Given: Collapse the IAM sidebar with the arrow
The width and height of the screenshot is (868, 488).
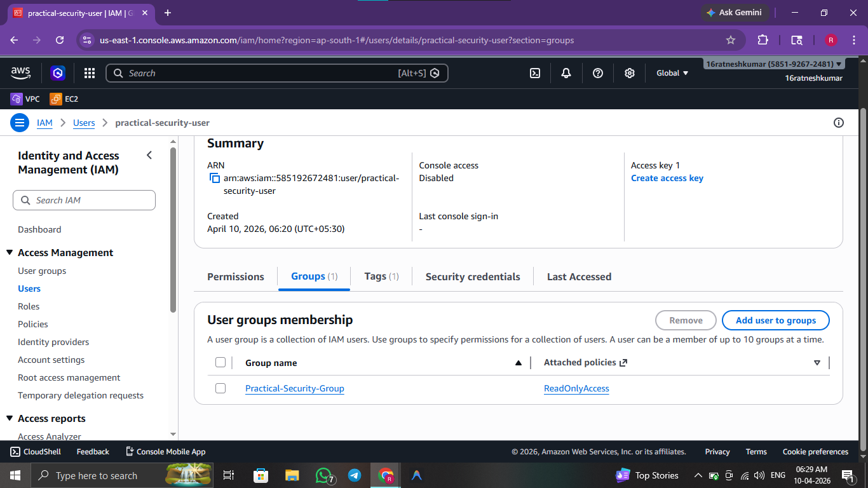Looking at the screenshot, I should coord(149,155).
